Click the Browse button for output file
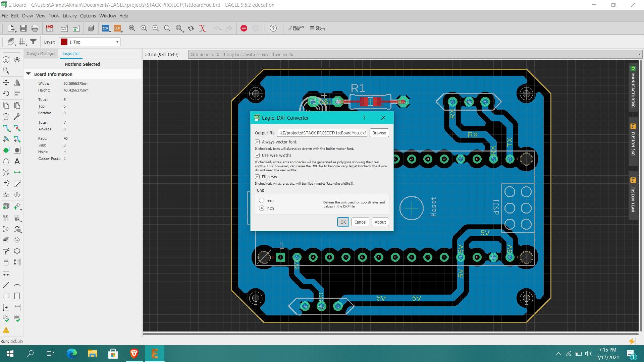This screenshot has width=644, height=362. [379, 133]
